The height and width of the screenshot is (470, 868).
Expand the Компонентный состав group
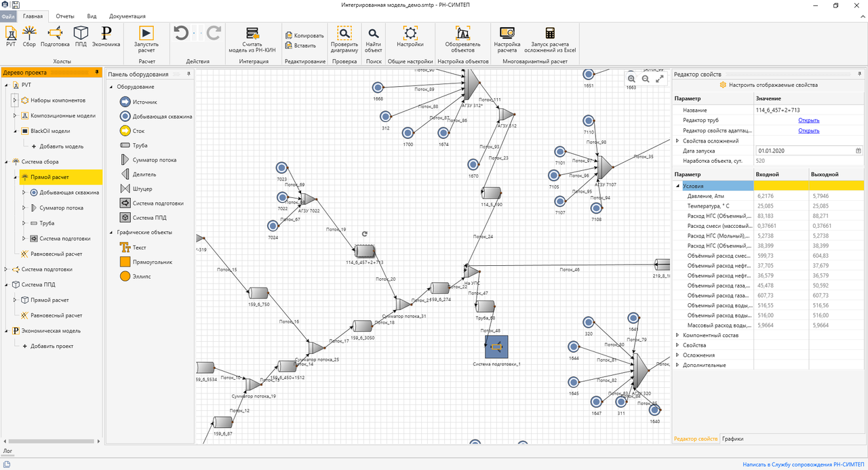[x=677, y=335]
